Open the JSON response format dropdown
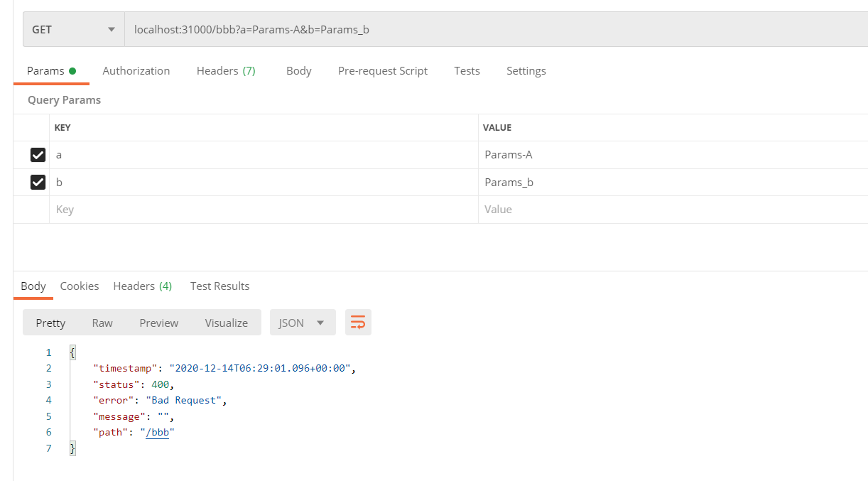The height and width of the screenshot is (481, 868). coord(302,322)
